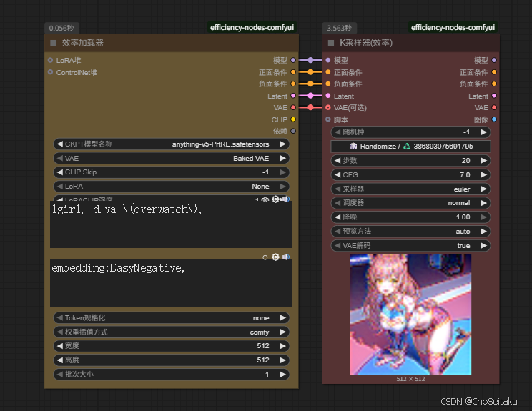The image size is (532, 411).
Task: Click the sampler's 模型 input socket
Action: pos(328,60)
